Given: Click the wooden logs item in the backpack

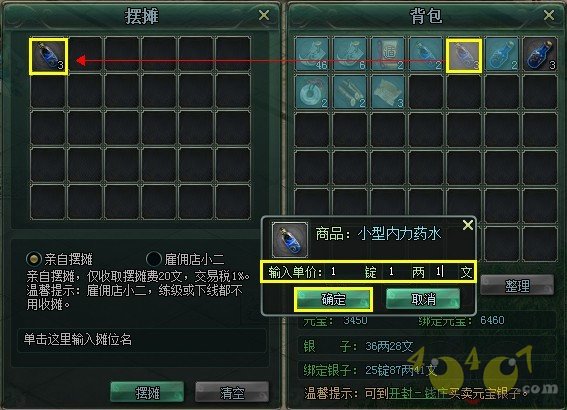Looking at the screenshot, I should pyautogui.click(x=350, y=92).
